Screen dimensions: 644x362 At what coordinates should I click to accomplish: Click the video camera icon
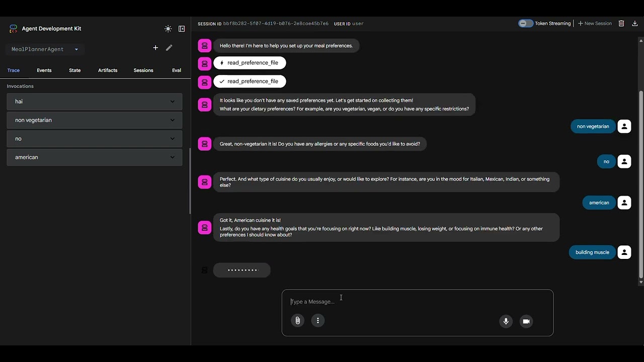526,321
